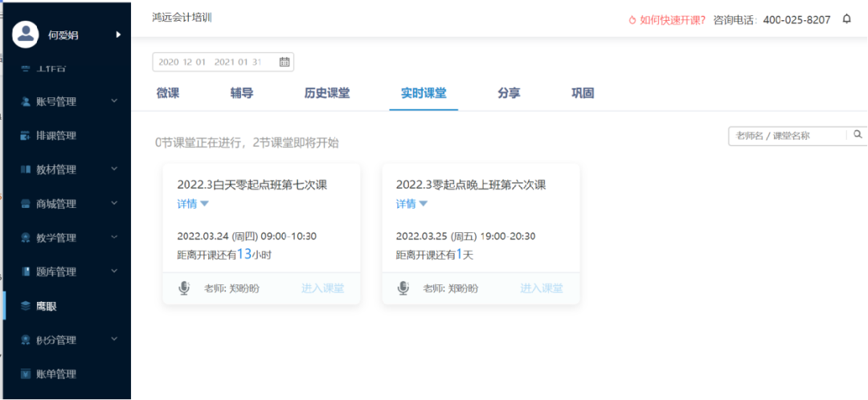Switch to the 辅导 tab

point(242,93)
